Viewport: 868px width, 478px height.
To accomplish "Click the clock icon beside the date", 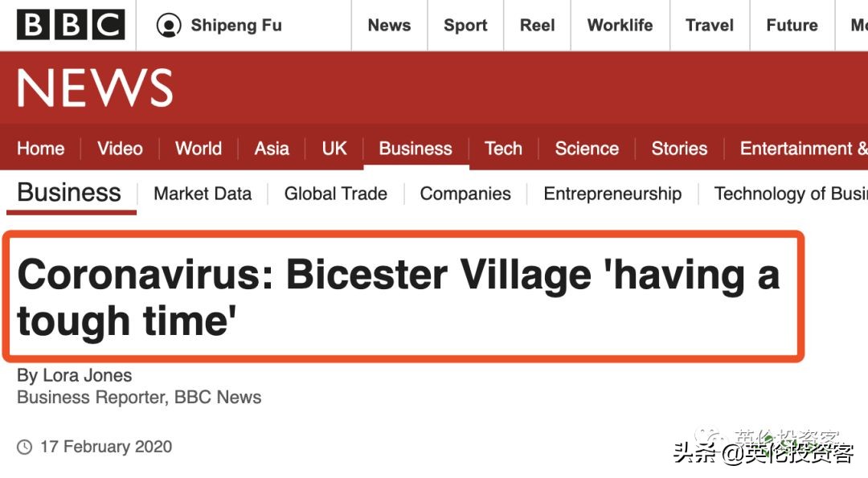I will [26, 447].
